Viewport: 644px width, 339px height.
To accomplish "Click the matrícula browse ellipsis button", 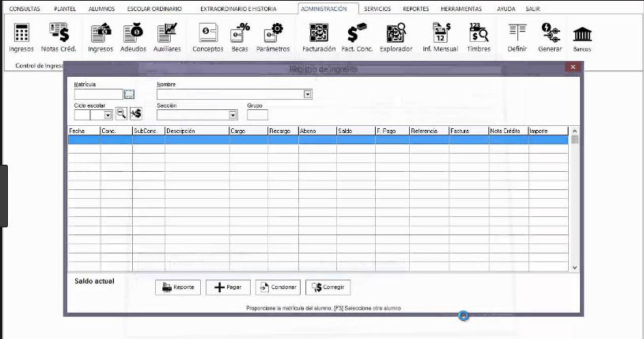I will tap(129, 94).
